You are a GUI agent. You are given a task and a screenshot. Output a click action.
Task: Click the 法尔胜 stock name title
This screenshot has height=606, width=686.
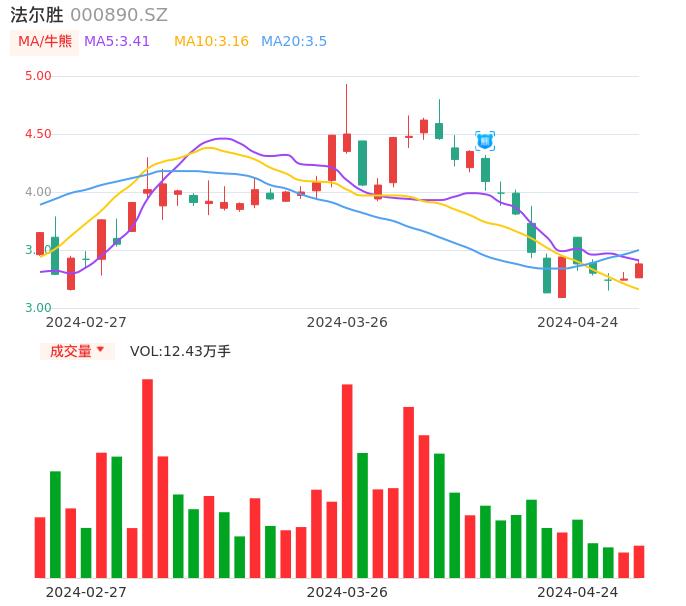pyautogui.click(x=37, y=15)
